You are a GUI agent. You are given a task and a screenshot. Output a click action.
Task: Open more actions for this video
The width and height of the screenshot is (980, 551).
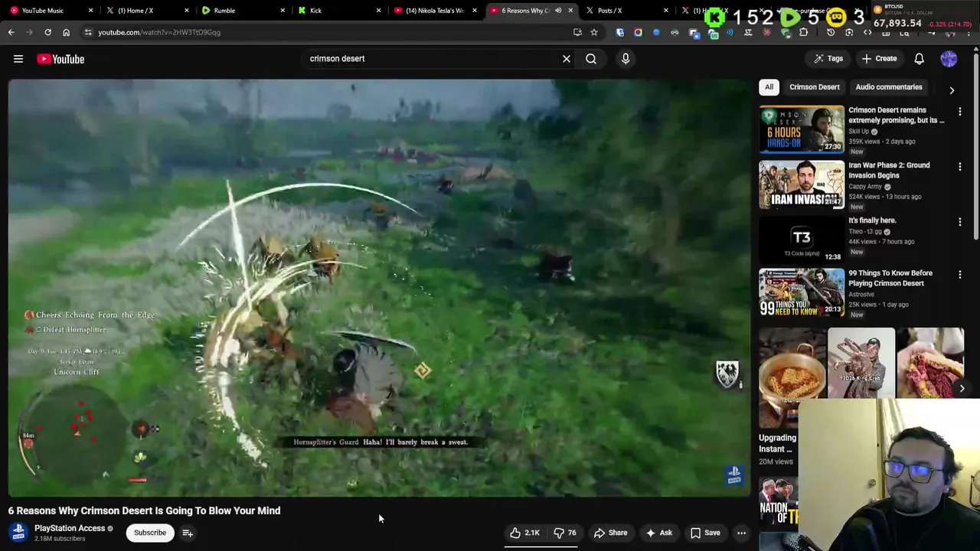pyautogui.click(x=741, y=533)
